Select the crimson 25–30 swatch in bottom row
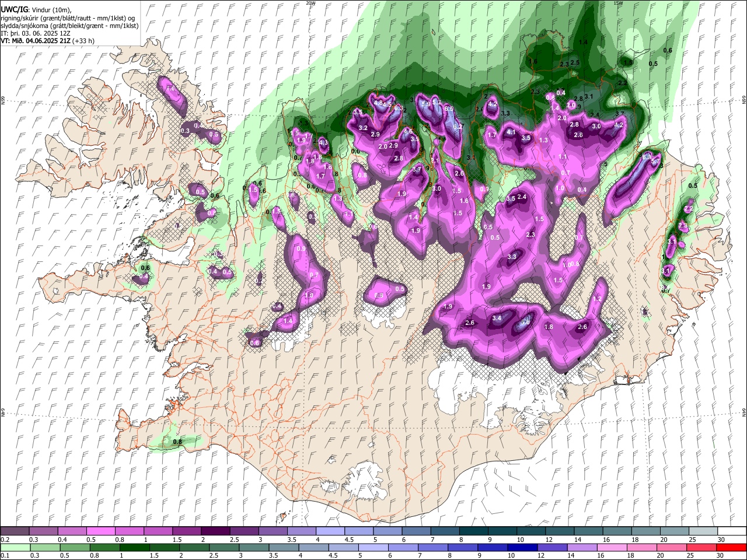The image size is (747, 560). (x=702, y=547)
